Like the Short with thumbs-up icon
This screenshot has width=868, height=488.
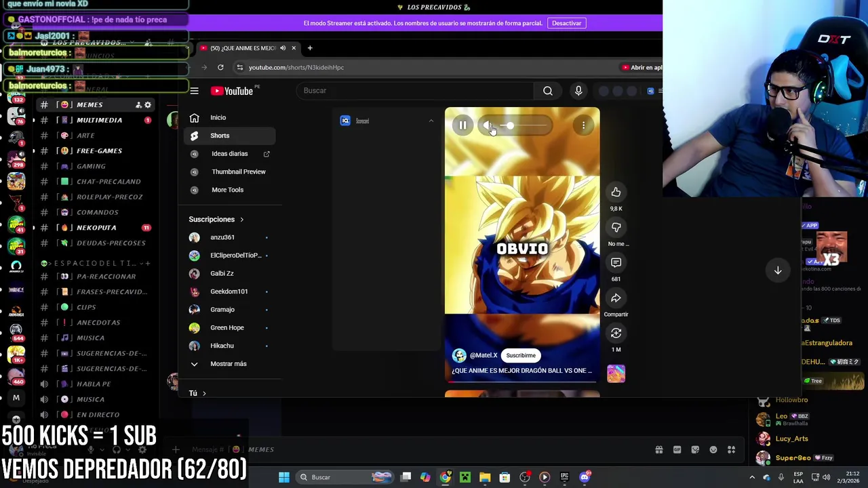tap(616, 192)
